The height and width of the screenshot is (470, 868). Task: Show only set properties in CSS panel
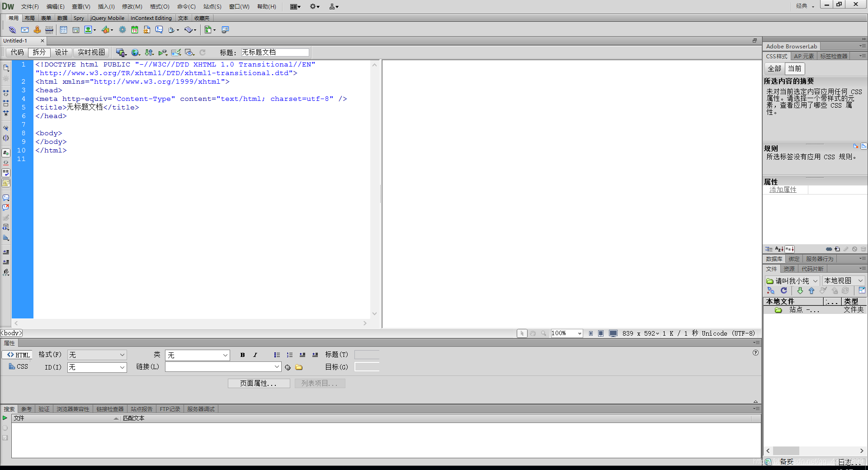790,249
